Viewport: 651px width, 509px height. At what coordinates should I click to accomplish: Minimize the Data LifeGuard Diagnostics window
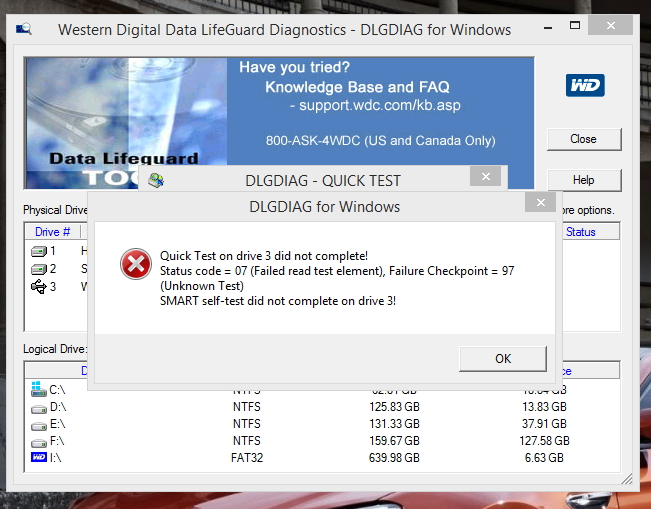pyautogui.click(x=548, y=28)
